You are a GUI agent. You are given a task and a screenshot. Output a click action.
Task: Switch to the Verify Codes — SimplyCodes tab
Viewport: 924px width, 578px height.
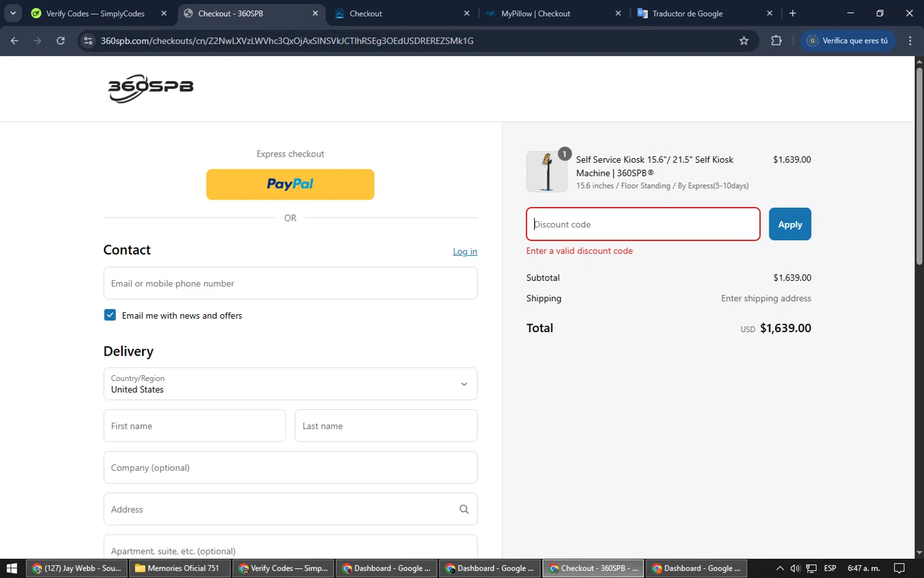95,13
